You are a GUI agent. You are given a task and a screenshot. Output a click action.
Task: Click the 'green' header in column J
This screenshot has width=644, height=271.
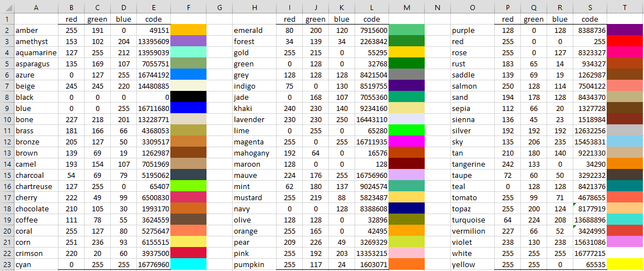tap(316, 19)
